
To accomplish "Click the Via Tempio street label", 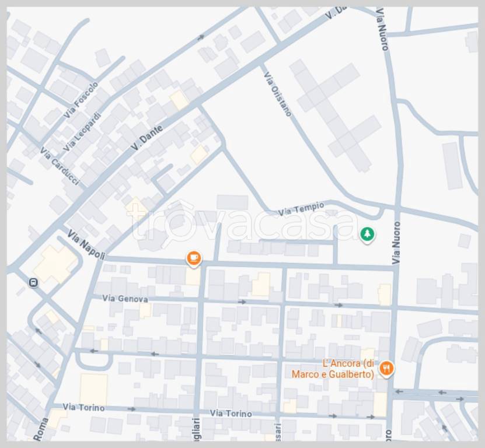I will pos(301,208).
